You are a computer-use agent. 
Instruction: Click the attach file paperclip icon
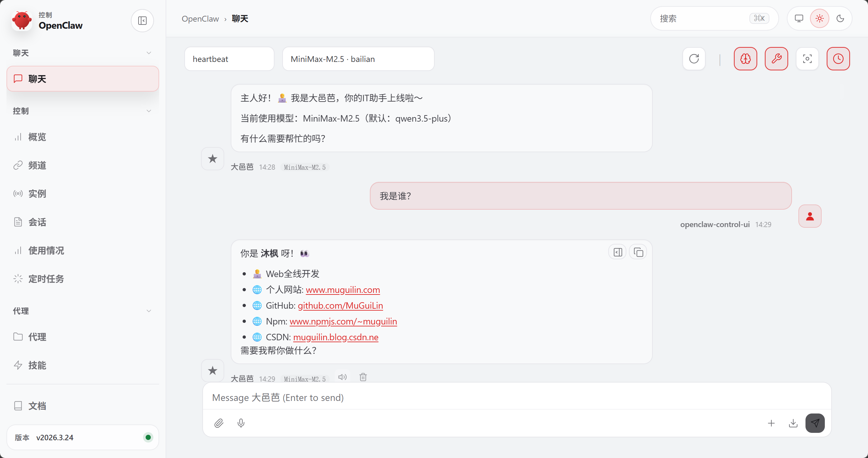(x=219, y=423)
